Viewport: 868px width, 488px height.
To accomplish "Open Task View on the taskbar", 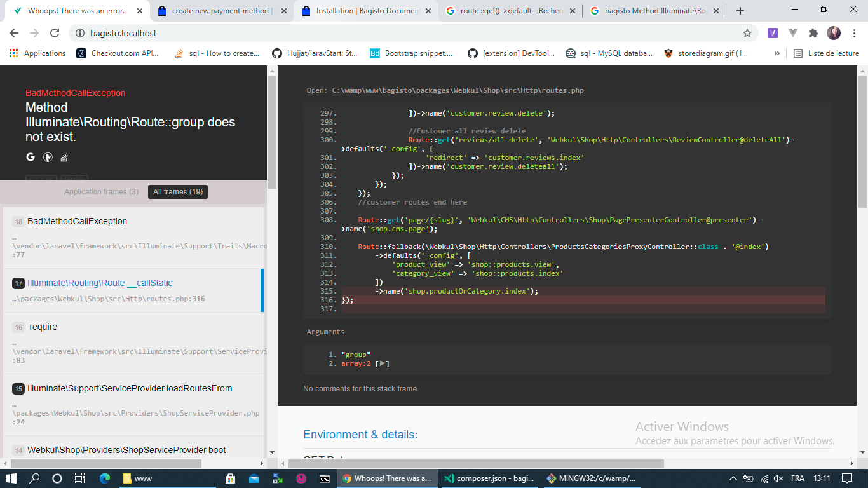I will [79, 478].
